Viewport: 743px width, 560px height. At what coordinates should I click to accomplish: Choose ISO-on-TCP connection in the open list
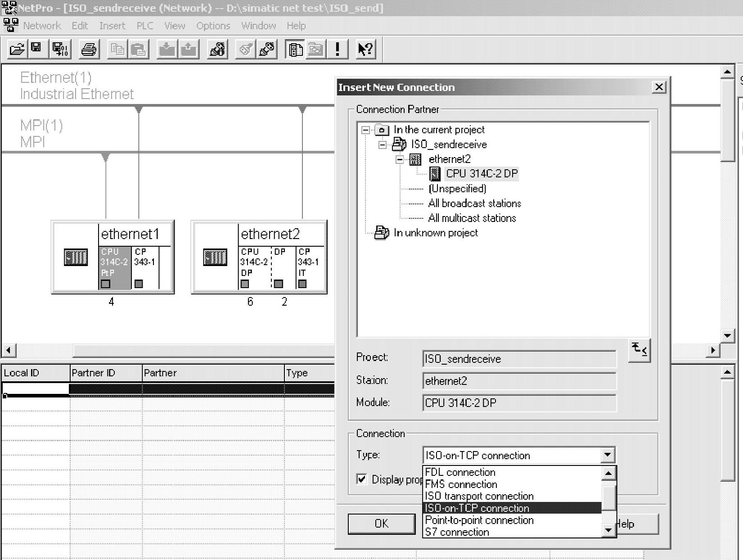513,508
